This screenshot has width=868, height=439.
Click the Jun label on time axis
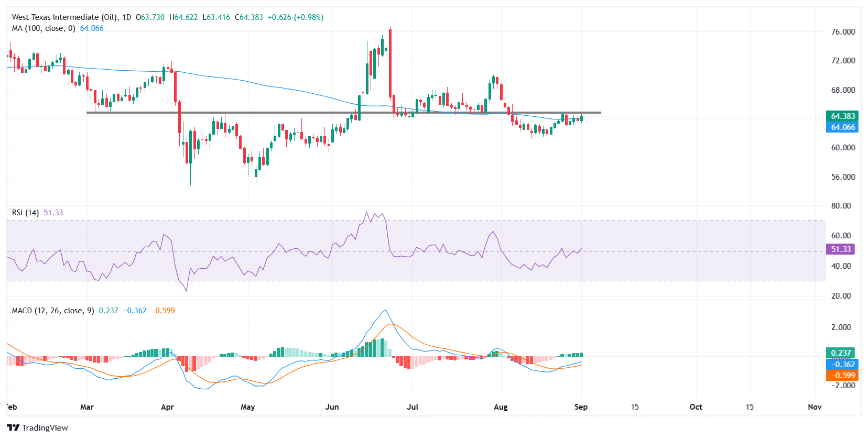point(332,407)
